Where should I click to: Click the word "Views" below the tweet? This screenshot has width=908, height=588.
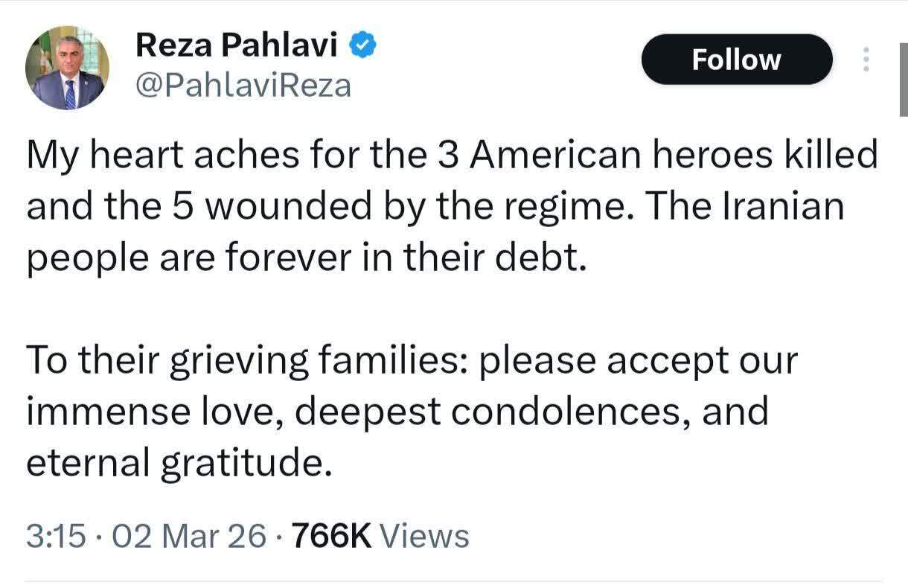point(424,536)
